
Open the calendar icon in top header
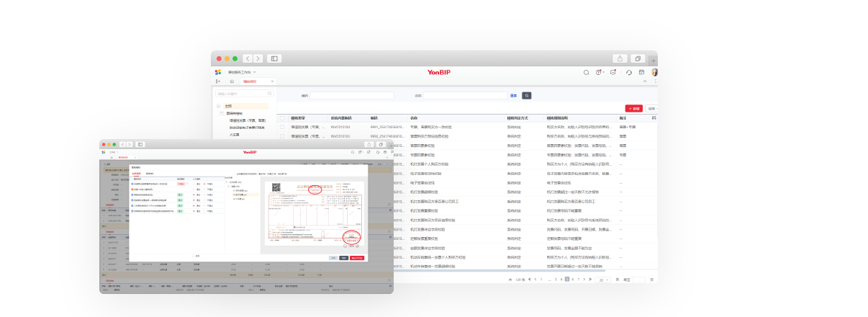click(x=641, y=72)
